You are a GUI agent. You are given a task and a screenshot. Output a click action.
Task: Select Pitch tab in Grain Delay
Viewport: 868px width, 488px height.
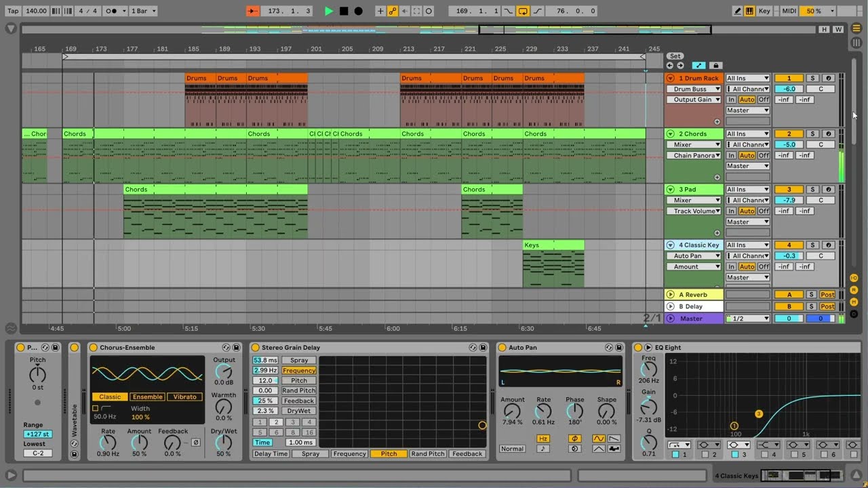click(x=389, y=454)
